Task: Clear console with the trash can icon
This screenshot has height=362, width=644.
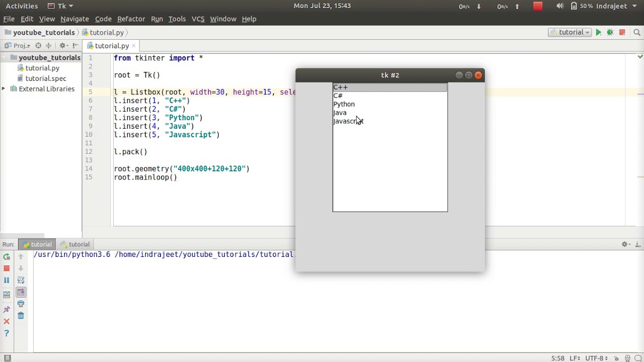Action: [x=21, y=316]
